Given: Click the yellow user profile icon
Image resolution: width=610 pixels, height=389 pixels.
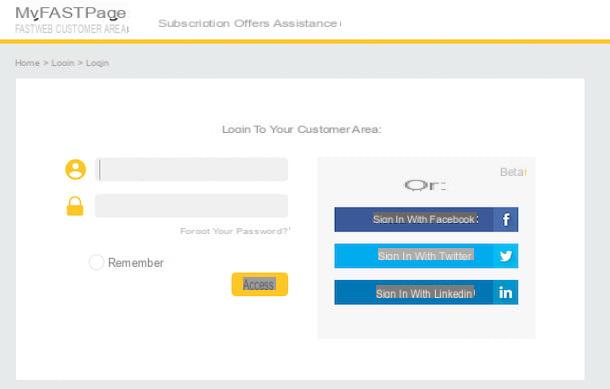Looking at the screenshot, I should [75, 169].
